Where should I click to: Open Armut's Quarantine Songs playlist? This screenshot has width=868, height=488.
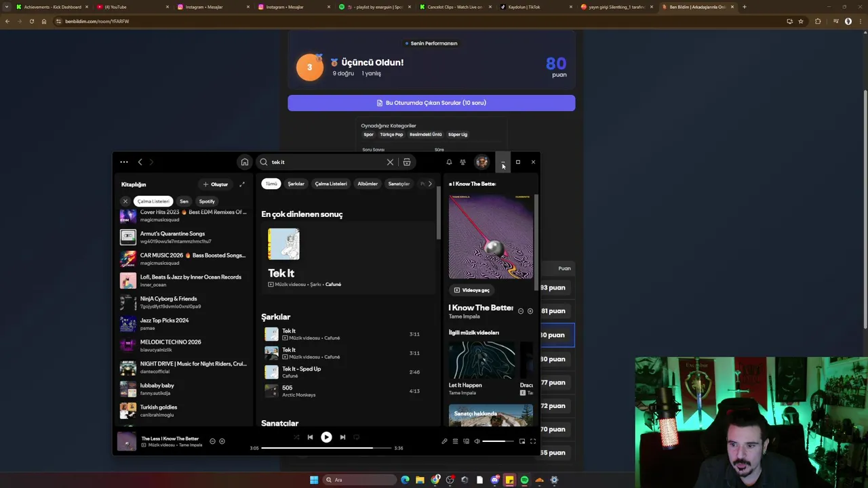pos(184,237)
